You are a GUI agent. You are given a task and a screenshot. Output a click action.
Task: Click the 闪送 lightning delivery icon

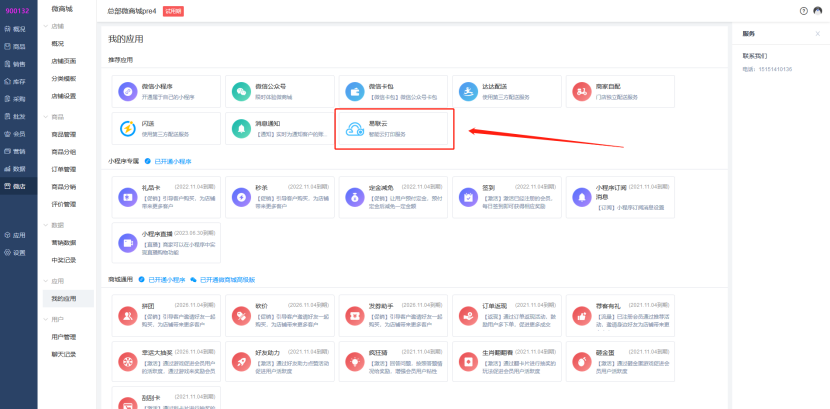(x=127, y=129)
